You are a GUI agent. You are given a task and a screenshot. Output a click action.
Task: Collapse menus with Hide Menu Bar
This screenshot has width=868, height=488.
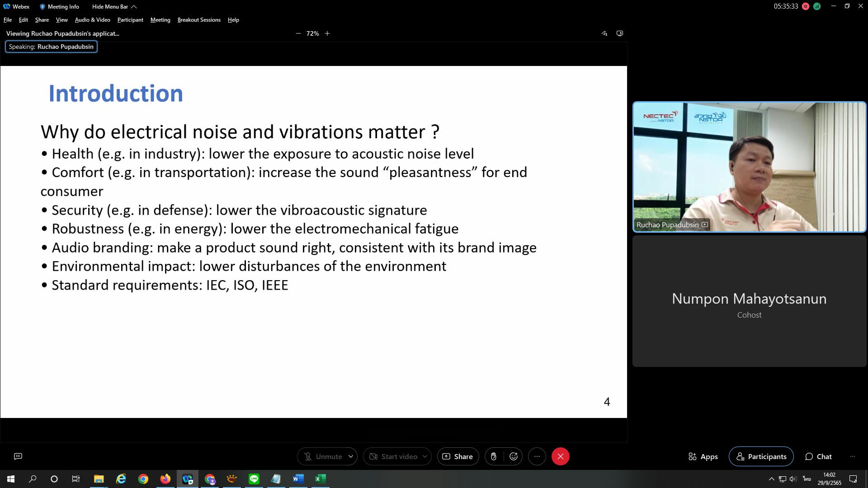click(x=114, y=6)
